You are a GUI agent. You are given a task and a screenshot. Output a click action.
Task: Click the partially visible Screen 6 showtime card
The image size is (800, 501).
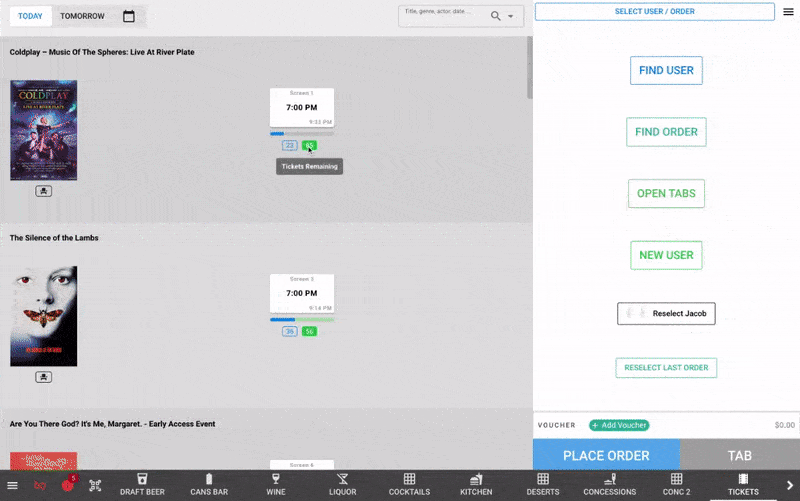pyautogui.click(x=302, y=465)
